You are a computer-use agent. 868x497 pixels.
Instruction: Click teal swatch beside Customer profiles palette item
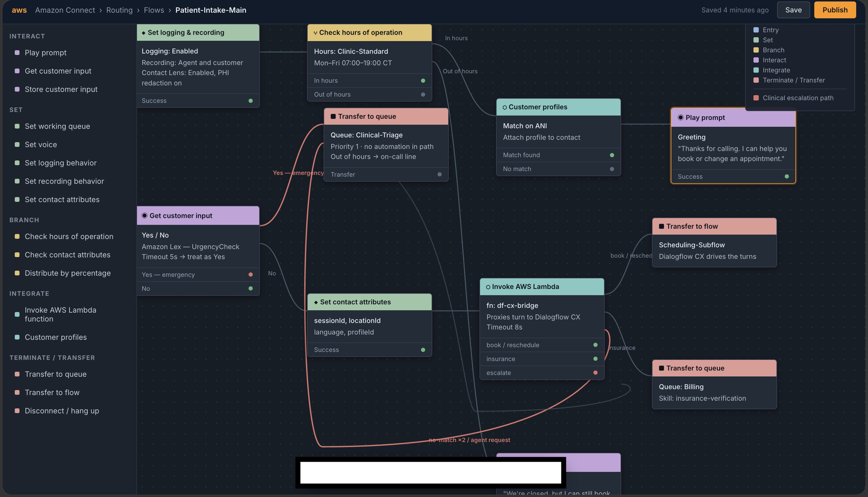17,337
